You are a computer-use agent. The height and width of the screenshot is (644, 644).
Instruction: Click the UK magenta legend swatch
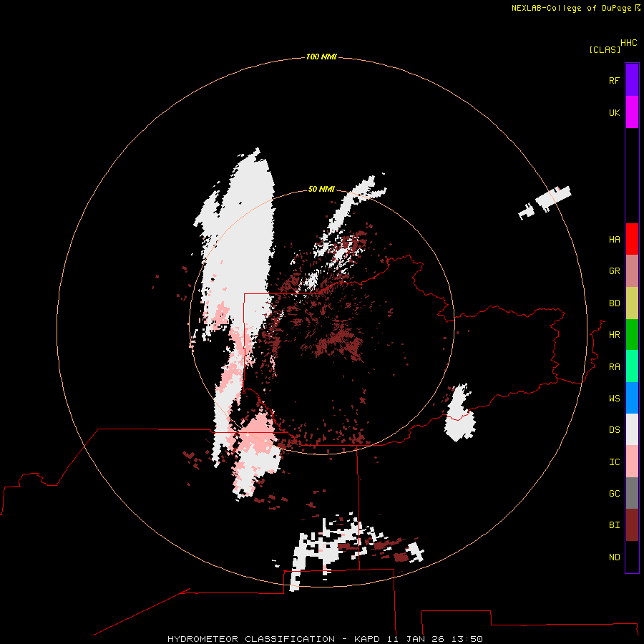[x=632, y=112]
